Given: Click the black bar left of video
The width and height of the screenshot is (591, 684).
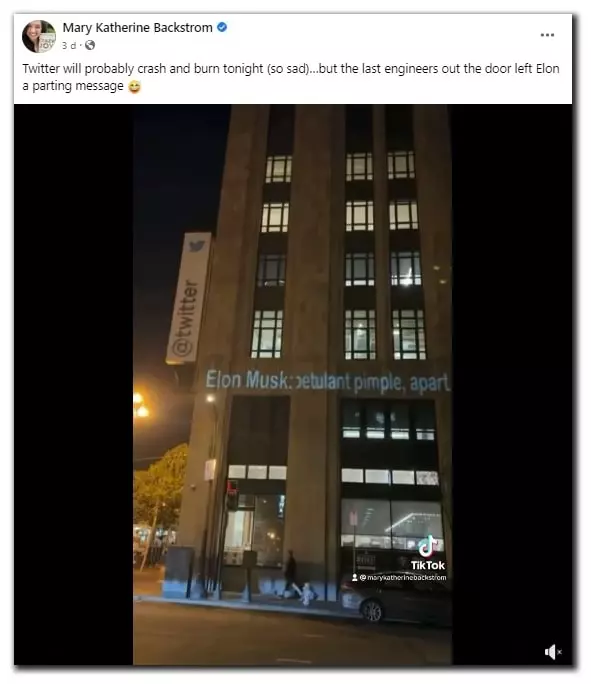Looking at the screenshot, I should [73, 384].
